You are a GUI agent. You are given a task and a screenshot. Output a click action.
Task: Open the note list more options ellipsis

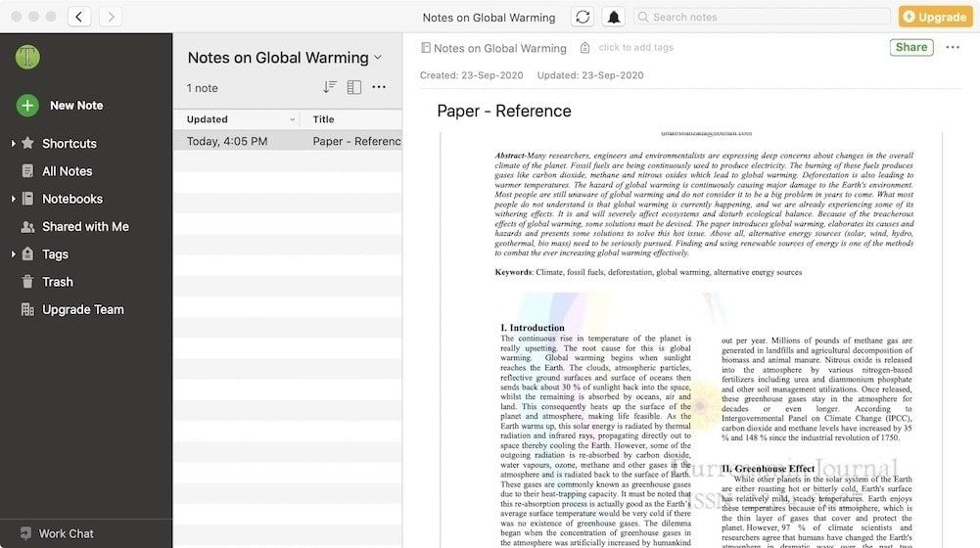tap(379, 87)
